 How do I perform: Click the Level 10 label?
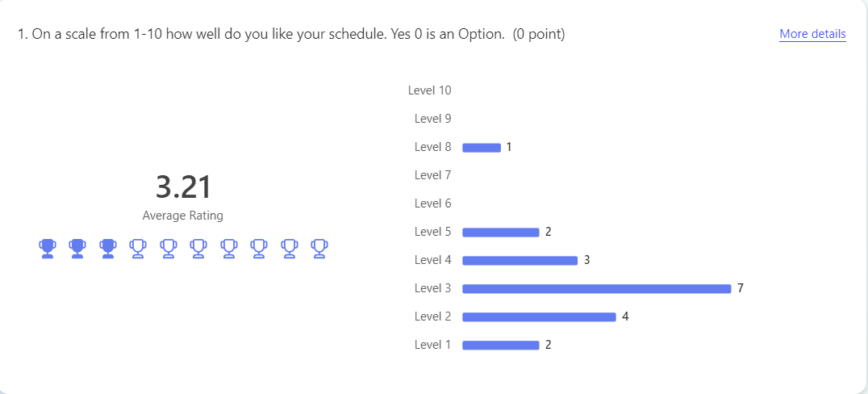pyautogui.click(x=430, y=90)
